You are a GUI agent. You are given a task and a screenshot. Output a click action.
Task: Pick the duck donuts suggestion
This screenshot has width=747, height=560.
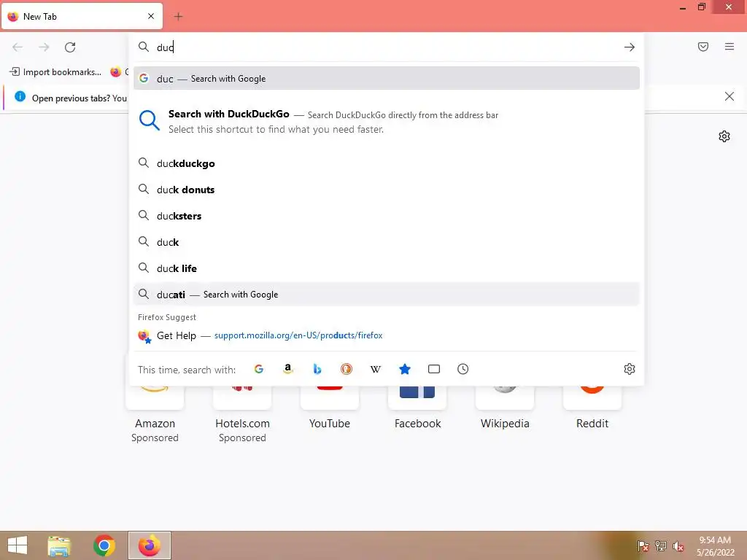coord(387,190)
